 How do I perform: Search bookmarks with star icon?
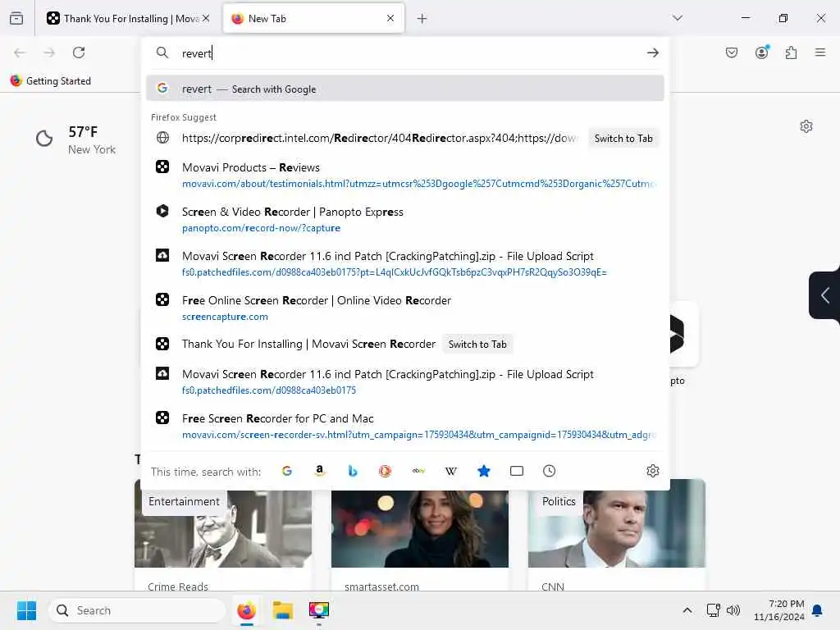pyautogui.click(x=484, y=471)
